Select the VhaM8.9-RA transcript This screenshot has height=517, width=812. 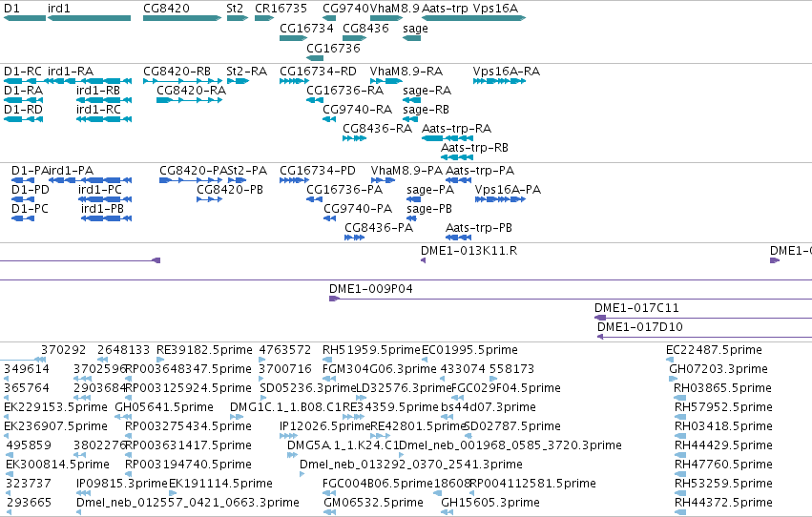[x=386, y=81]
